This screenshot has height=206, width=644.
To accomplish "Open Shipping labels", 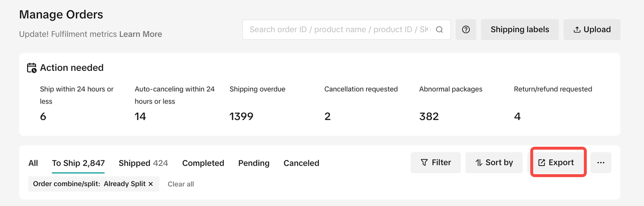I will coord(520,30).
